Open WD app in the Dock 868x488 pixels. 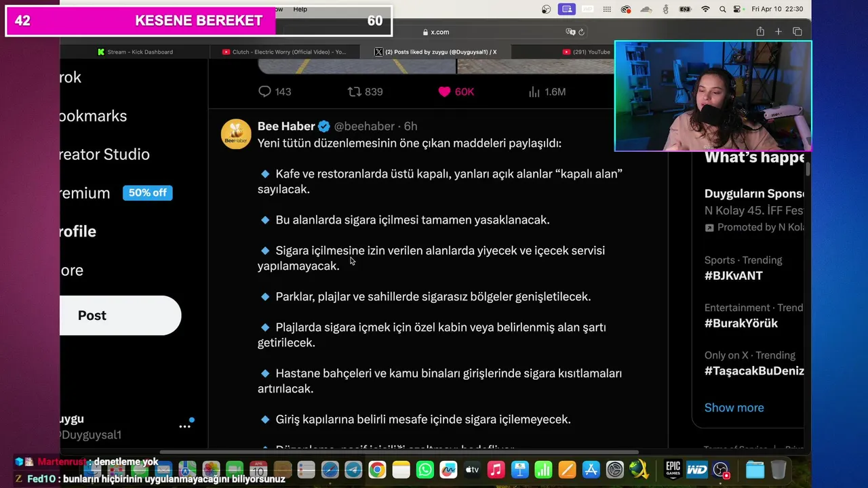click(x=696, y=470)
